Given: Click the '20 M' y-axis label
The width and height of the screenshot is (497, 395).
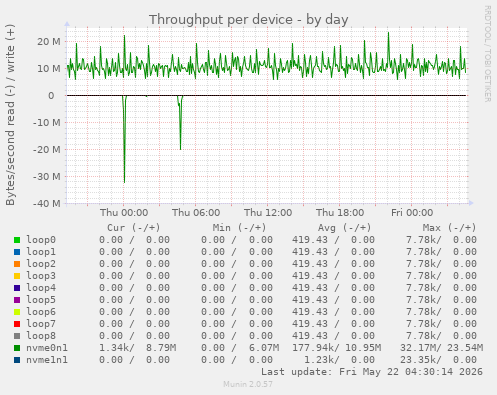Looking at the screenshot, I should pos(49,42).
